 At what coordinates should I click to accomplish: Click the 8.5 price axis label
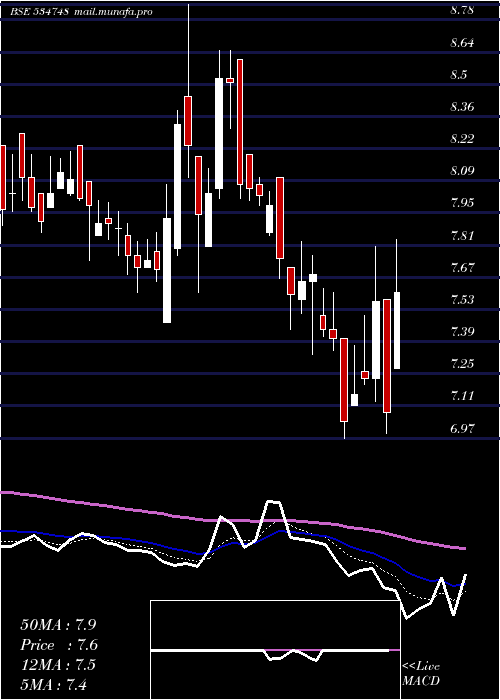pyautogui.click(x=459, y=75)
